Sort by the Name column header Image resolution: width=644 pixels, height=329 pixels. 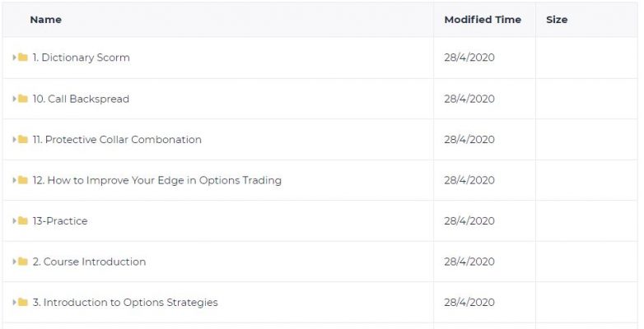point(45,20)
